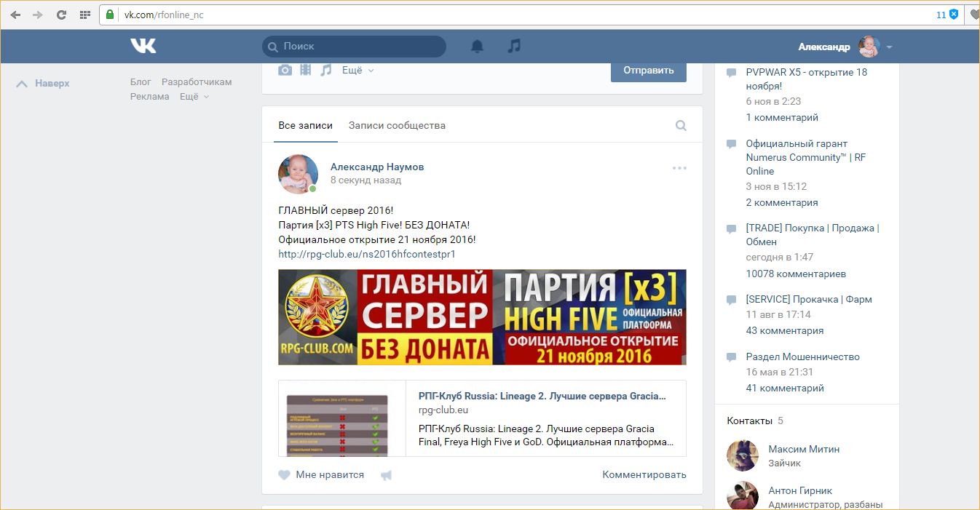Open РПГ-Клуб Russia link preview title

point(542,396)
